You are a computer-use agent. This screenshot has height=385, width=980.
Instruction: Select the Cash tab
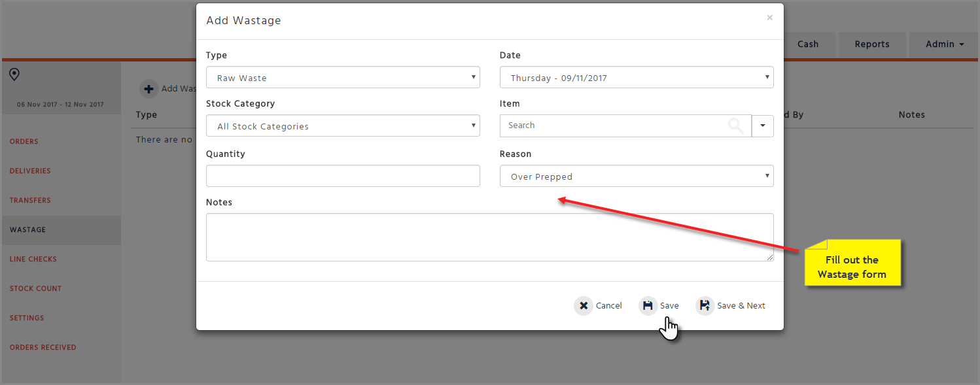[x=808, y=44]
